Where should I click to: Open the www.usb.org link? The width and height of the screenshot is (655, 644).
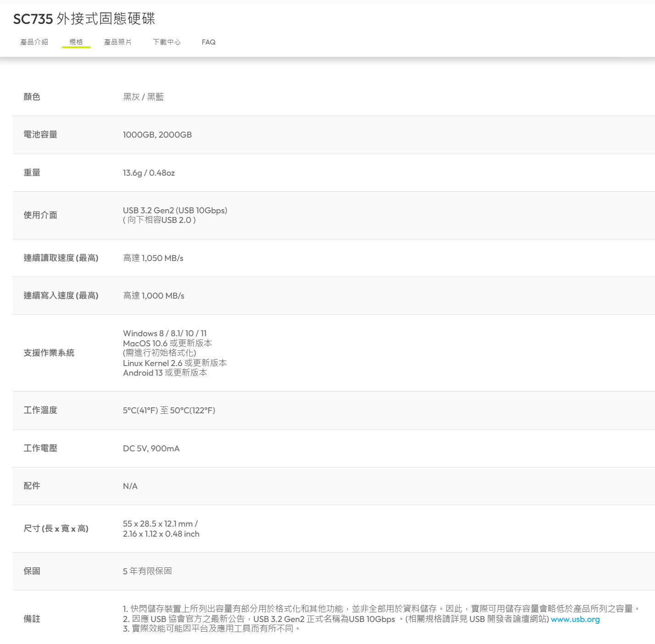click(575, 619)
